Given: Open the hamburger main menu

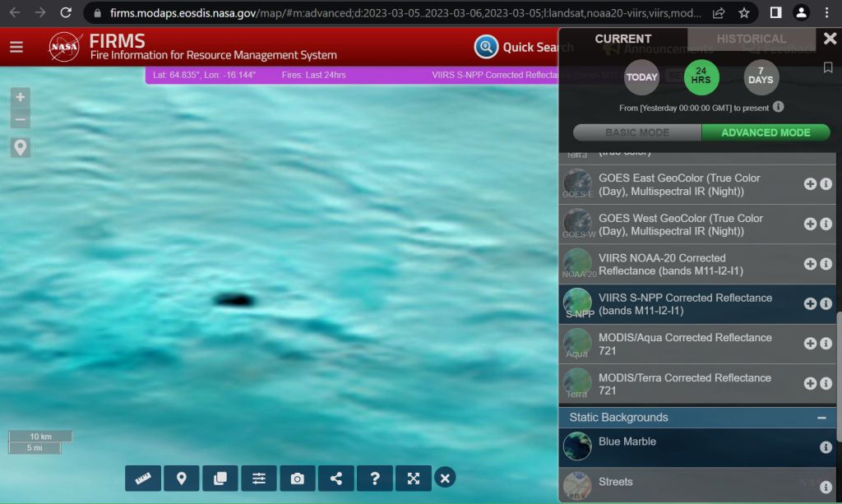Looking at the screenshot, I should [16, 47].
